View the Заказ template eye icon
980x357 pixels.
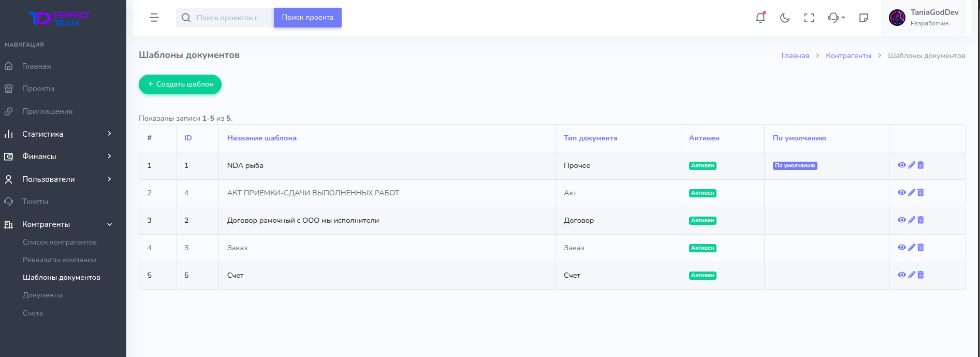902,248
